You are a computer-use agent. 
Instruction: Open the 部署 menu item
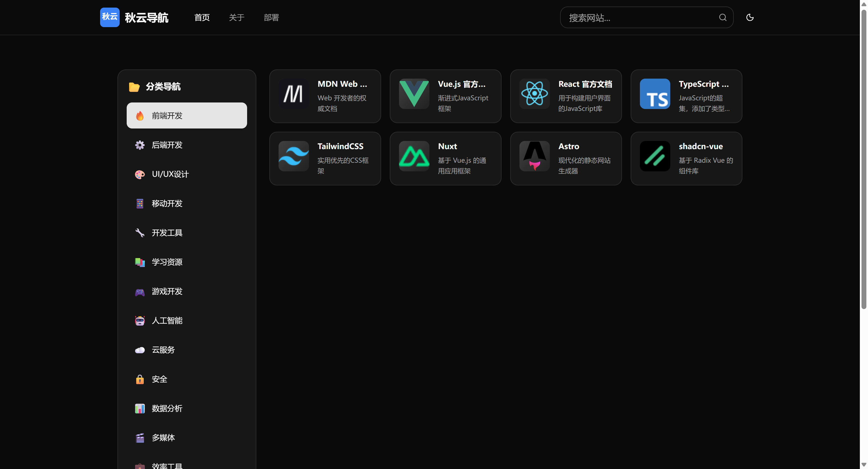pos(271,18)
